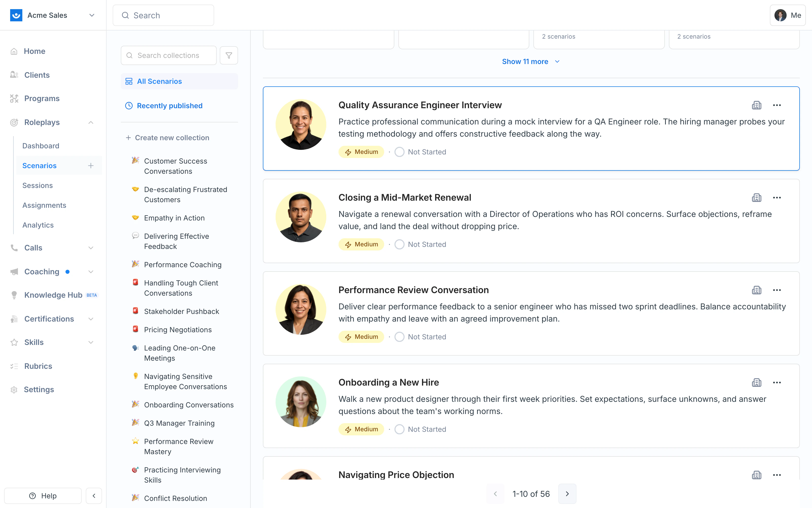Click the plus icon next to Scenarios
The image size is (812, 508).
click(91, 166)
